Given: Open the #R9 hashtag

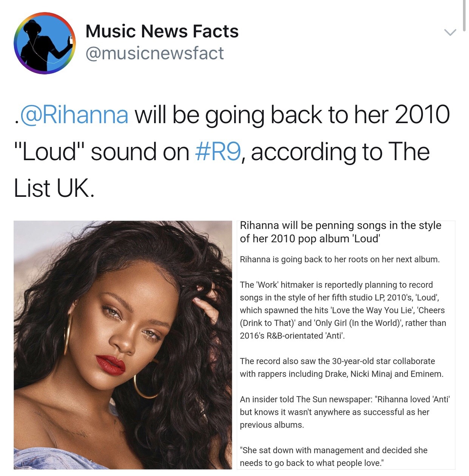Looking at the screenshot, I should [x=218, y=151].
